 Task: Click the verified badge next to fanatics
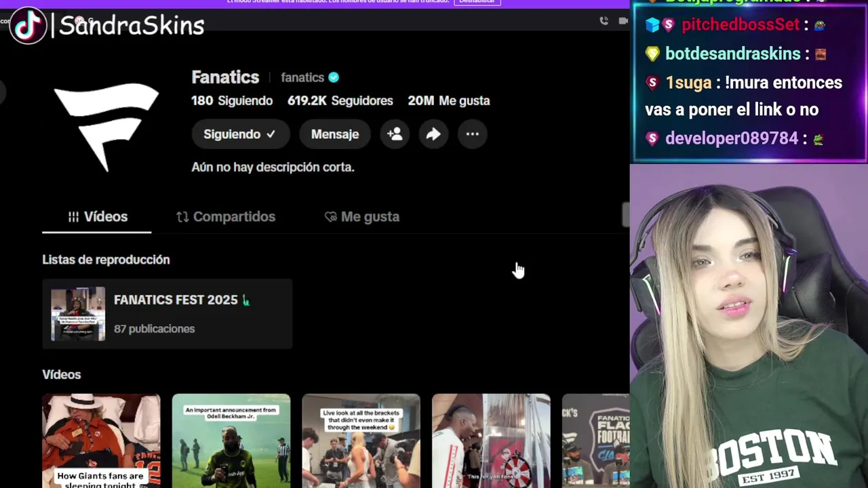click(334, 77)
